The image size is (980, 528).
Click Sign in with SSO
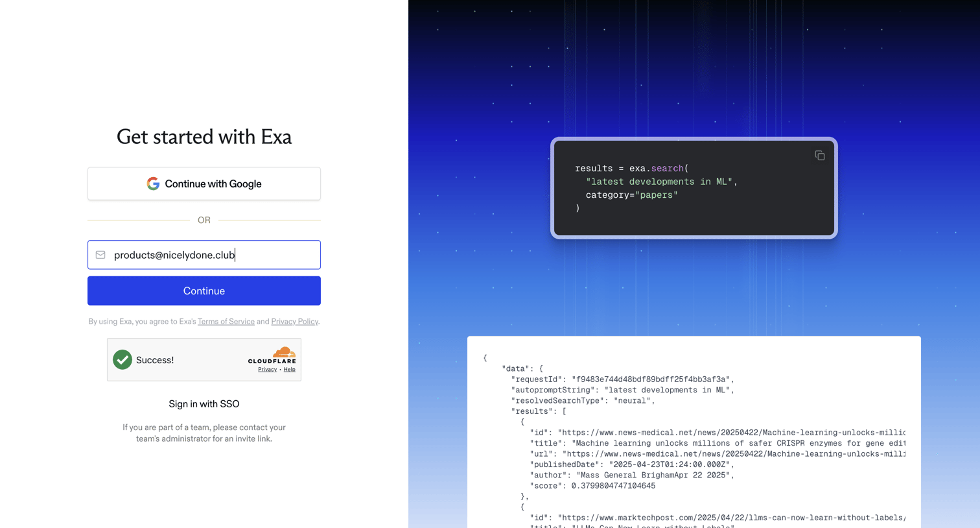pyautogui.click(x=204, y=403)
